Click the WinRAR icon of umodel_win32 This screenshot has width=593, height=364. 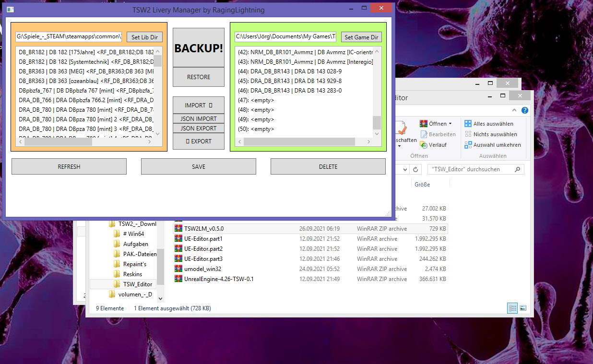click(178, 269)
